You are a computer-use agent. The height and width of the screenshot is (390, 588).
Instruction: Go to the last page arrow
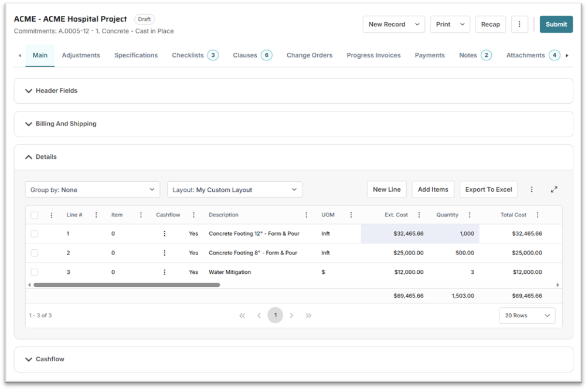308,316
